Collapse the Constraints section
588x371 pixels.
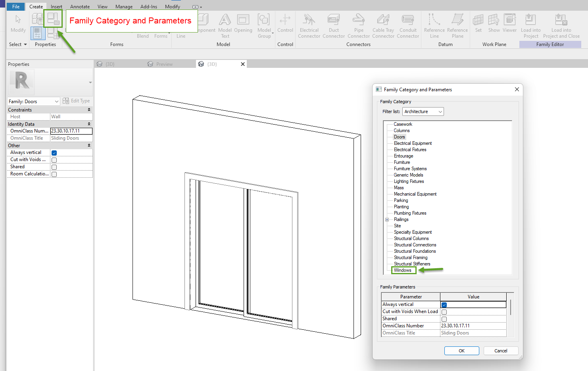point(89,110)
